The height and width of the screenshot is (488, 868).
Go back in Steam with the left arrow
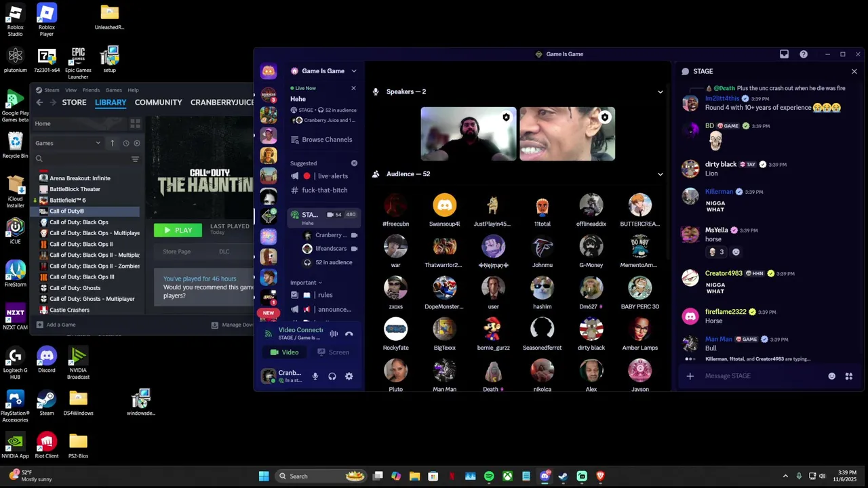tap(39, 102)
